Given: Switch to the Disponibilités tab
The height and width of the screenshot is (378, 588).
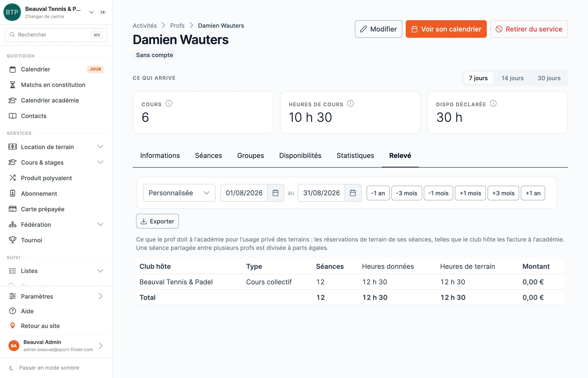Looking at the screenshot, I should pos(300,156).
